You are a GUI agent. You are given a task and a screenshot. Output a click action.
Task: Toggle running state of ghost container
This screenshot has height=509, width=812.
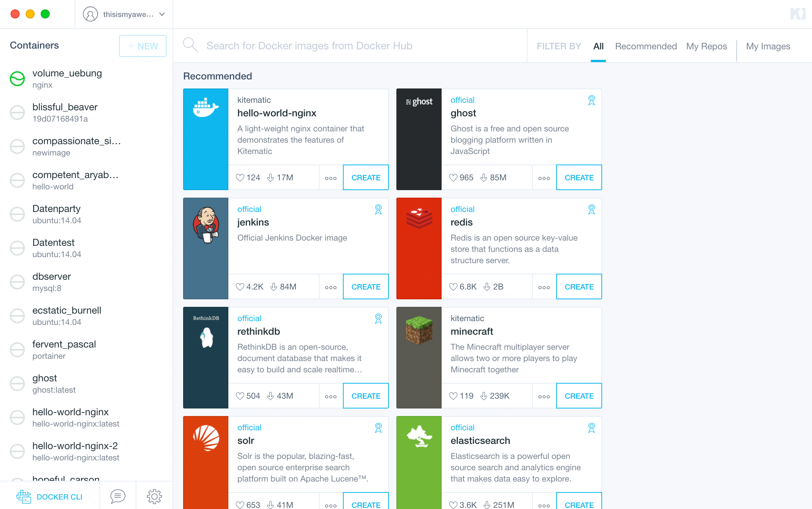18,383
